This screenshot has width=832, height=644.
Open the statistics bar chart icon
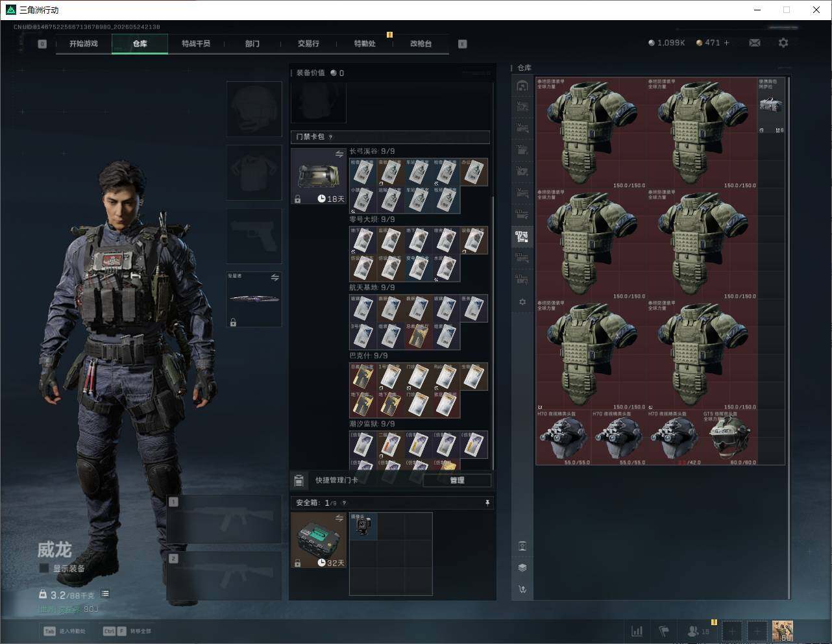pos(637,631)
